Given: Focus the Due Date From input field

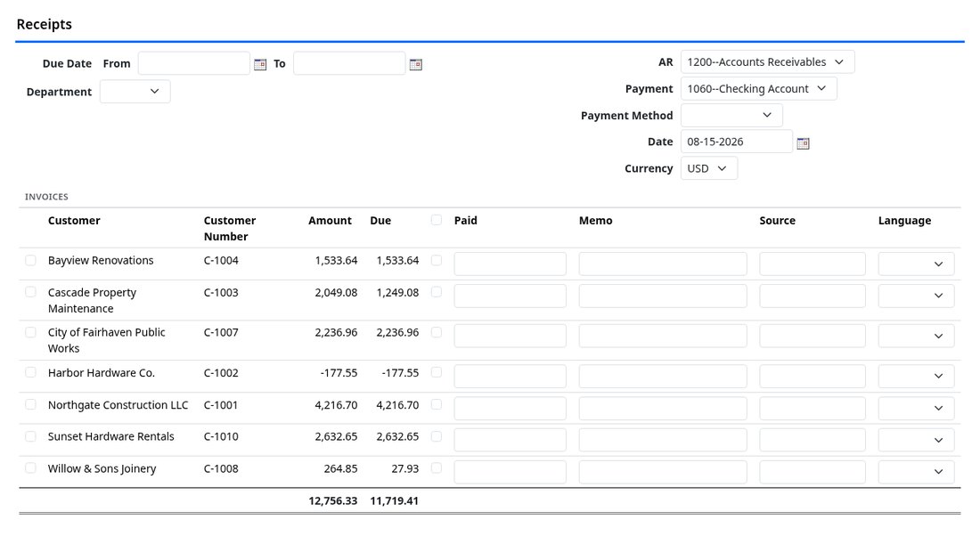Looking at the screenshot, I should (x=193, y=63).
